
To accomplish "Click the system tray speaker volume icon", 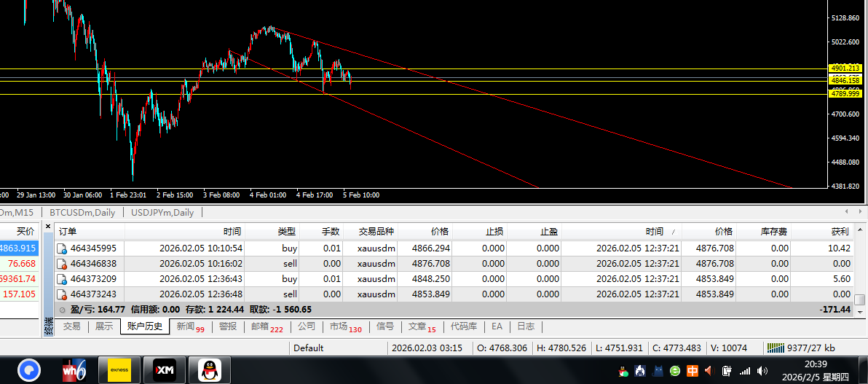I will (x=762, y=371).
